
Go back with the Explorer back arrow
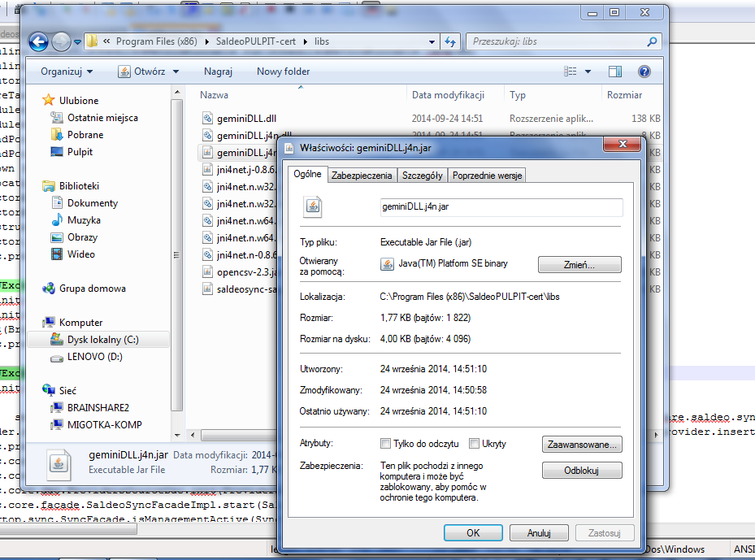[38, 42]
